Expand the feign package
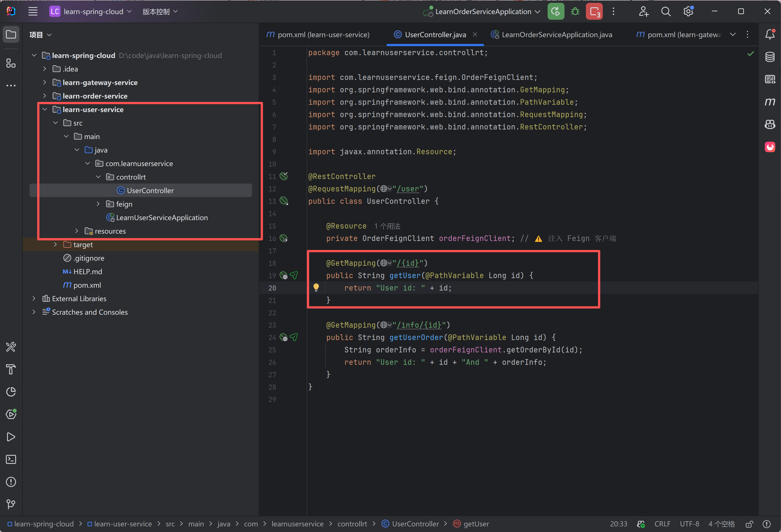Image resolution: width=781 pixels, height=532 pixels. (x=98, y=204)
